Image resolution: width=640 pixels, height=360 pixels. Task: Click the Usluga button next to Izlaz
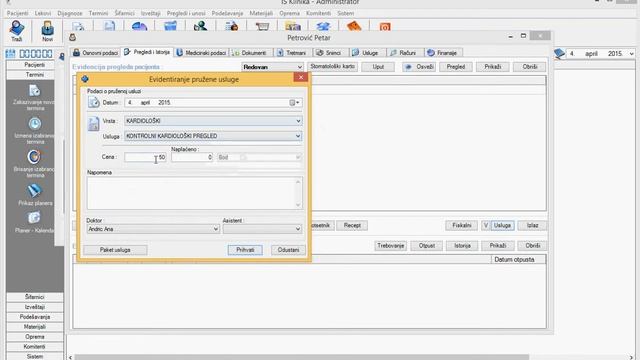(502, 225)
